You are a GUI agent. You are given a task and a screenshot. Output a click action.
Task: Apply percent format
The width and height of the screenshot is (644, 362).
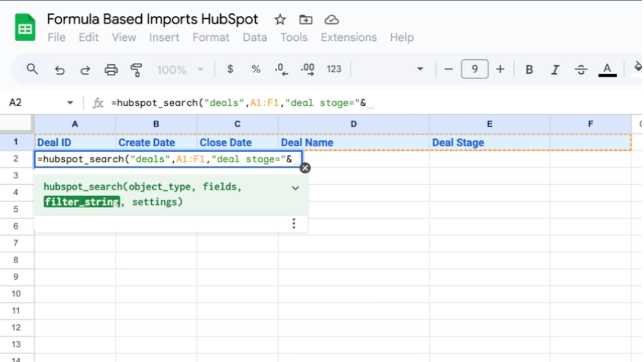(x=256, y=69)
